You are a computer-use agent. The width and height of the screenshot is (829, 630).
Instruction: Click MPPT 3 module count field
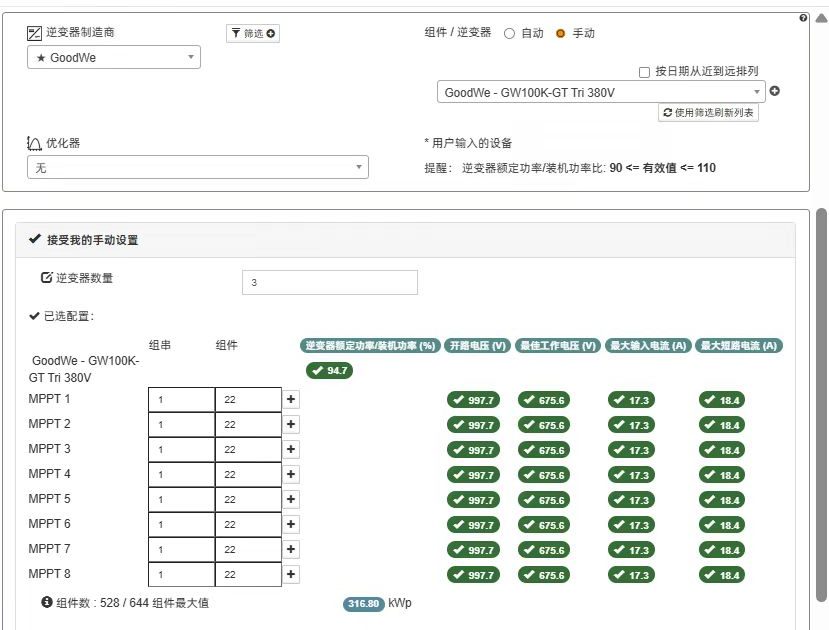248,449
